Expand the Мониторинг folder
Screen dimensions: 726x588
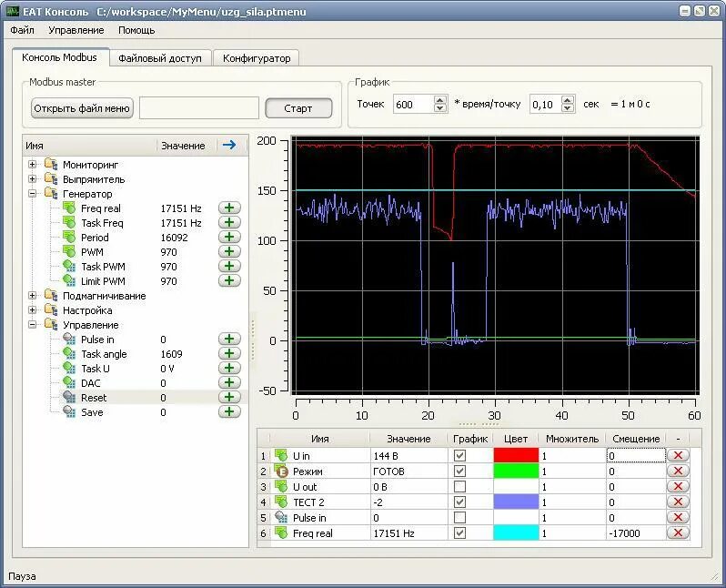point(32,164)
